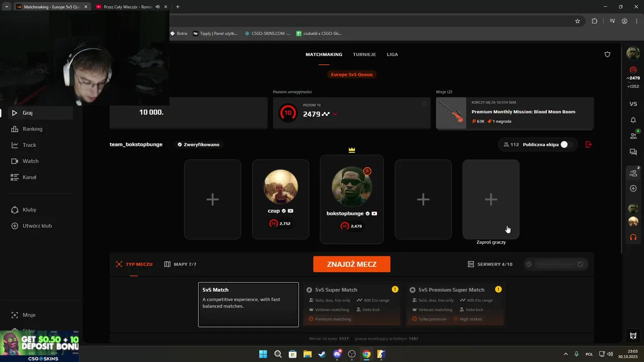Expand the skill level dropdown arrow

point(335,114)
